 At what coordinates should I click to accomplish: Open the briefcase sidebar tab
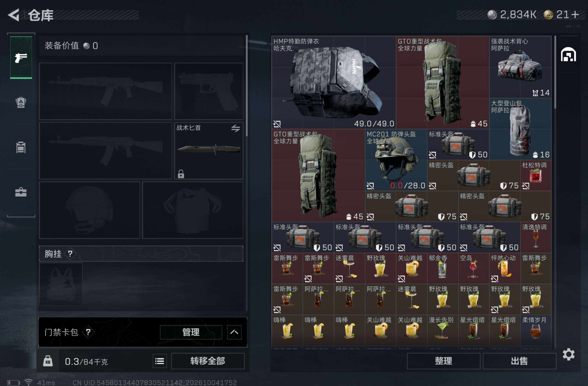pos(21,192)
